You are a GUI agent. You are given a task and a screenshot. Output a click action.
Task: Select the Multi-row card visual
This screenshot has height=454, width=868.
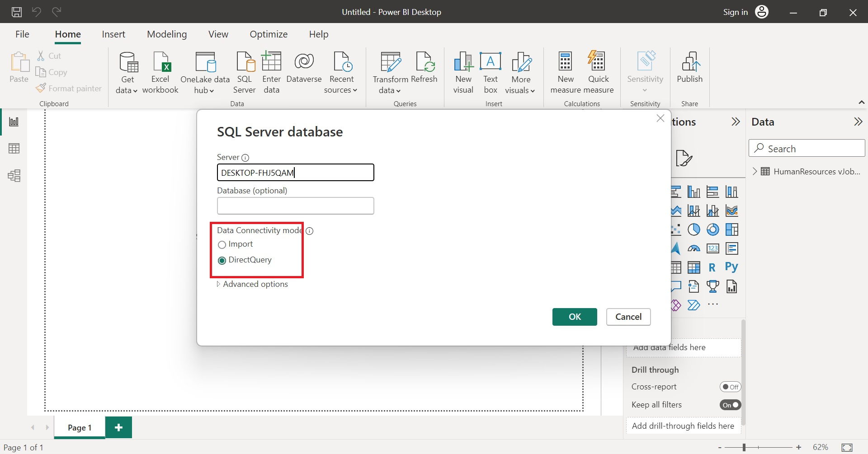tap(732, 248)
